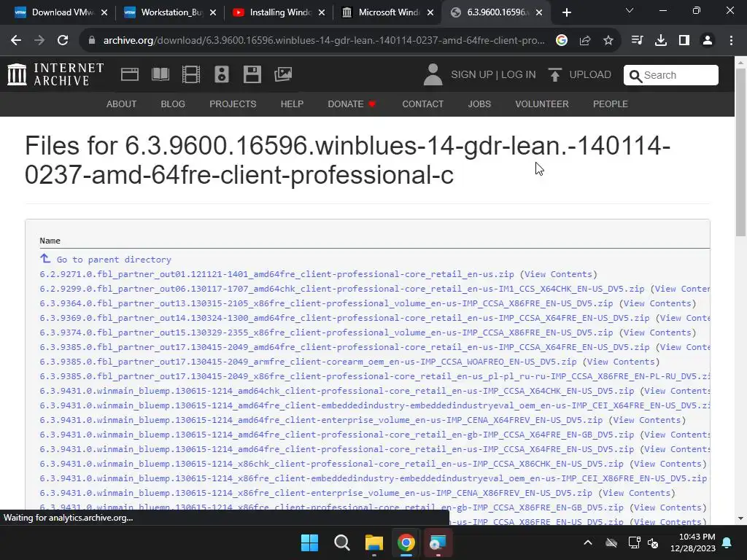Click the UPLOAD link

pyautogui.click(x=589, y=75)
